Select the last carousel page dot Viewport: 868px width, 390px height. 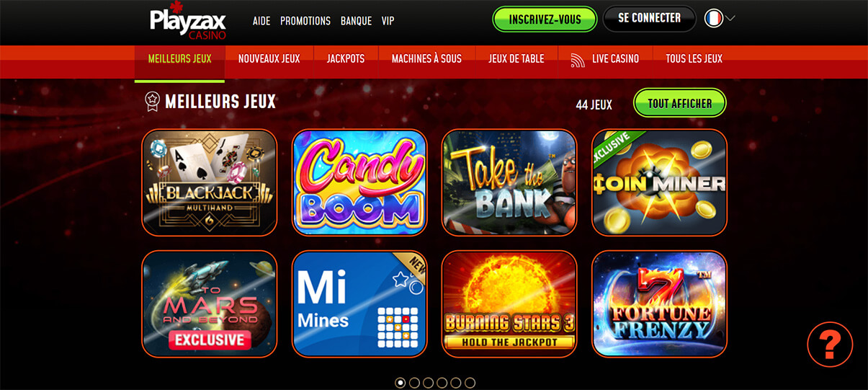pos(470,383)
